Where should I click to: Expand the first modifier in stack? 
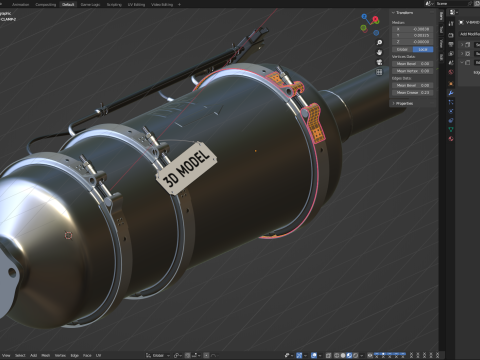(x=462, y=45)
